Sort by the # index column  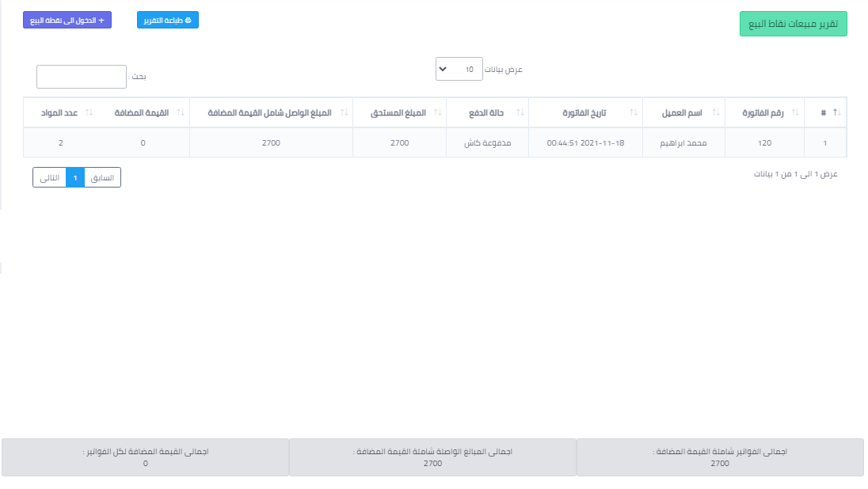point(836,113)
